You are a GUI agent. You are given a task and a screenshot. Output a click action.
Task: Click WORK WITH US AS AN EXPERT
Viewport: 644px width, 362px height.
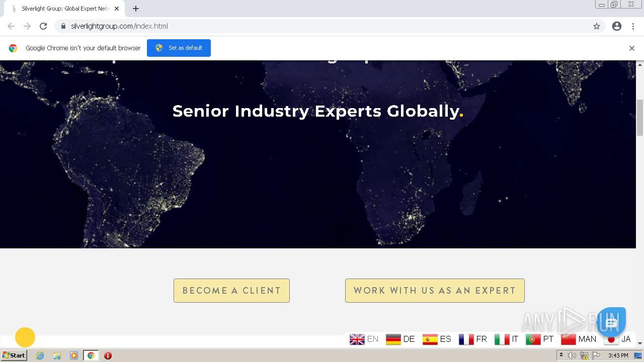(x=435, y=291)
